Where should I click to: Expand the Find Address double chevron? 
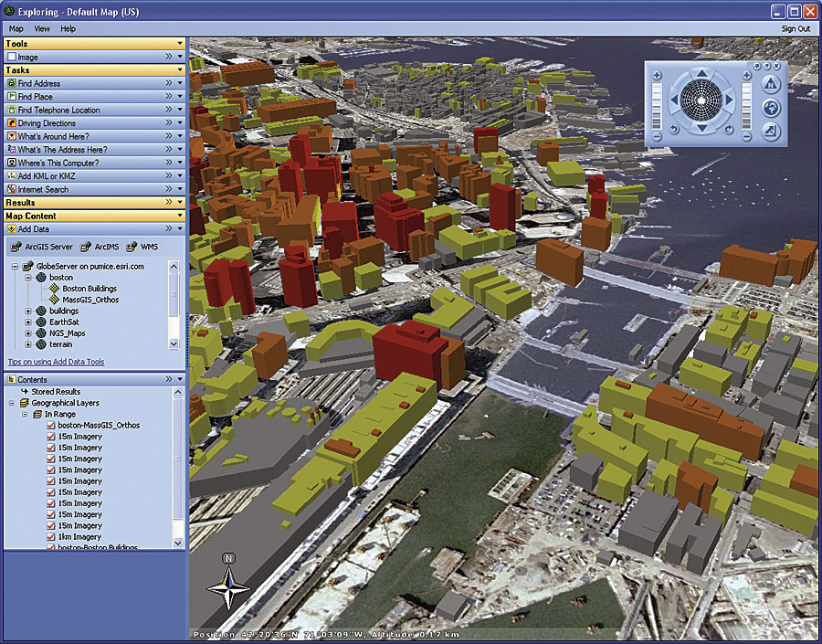(x=169, y=83)
